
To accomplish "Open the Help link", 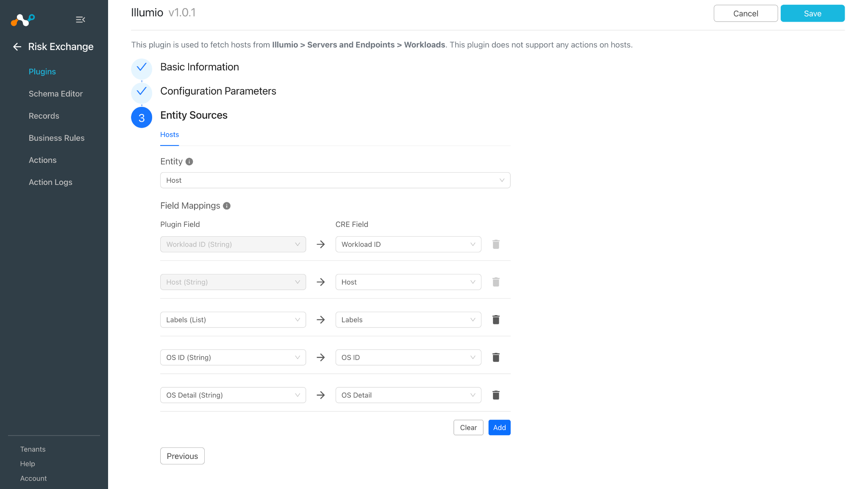I will (28, 464).
